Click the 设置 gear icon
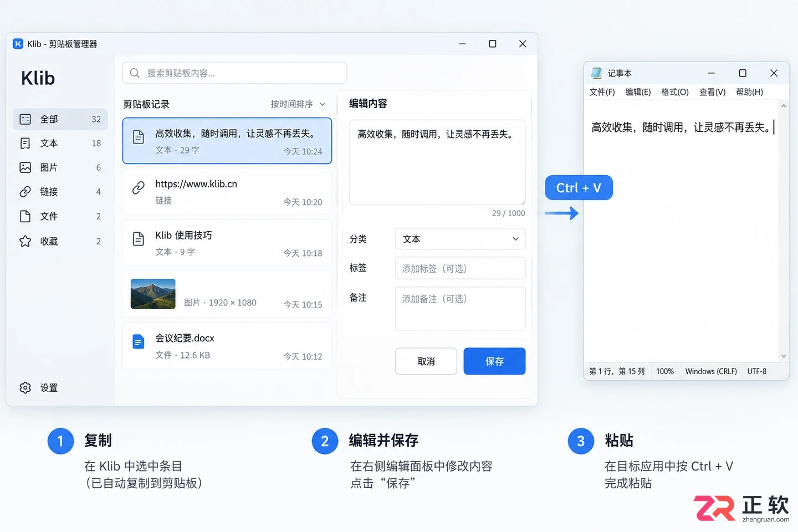 [25, 388]
